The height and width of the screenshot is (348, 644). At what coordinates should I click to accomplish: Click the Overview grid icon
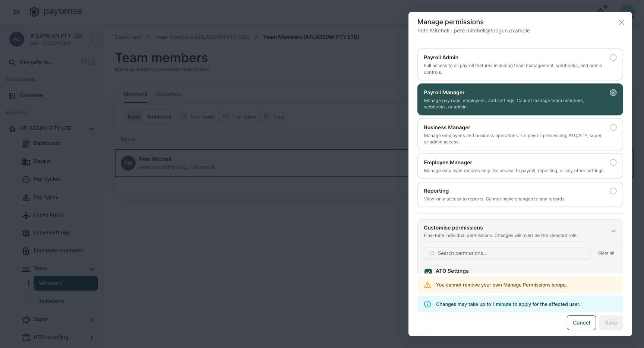pos(12,96)
